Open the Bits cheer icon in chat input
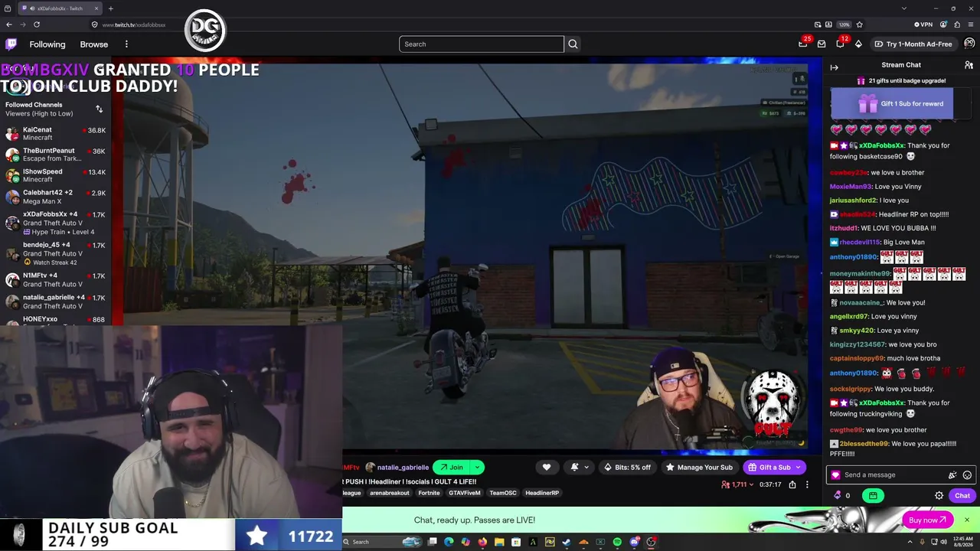Viewport: 980px width, 551px height. [x=952, y=475]
